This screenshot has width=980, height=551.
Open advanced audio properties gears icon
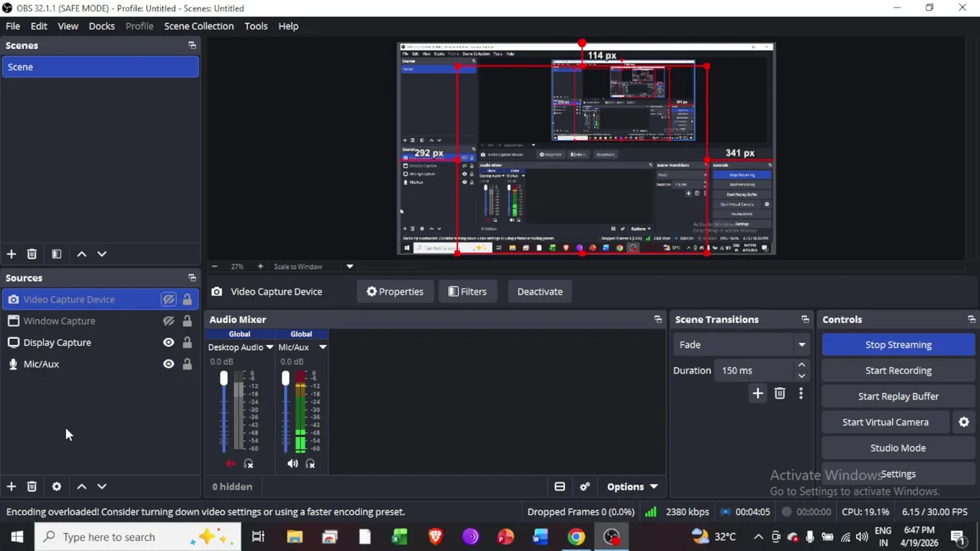(585, 487)
